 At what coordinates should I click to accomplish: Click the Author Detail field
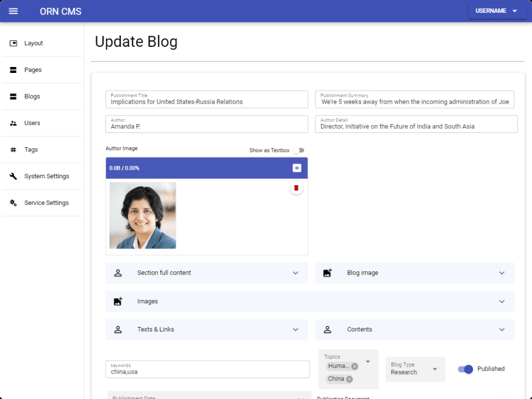(x=417, y=124)
